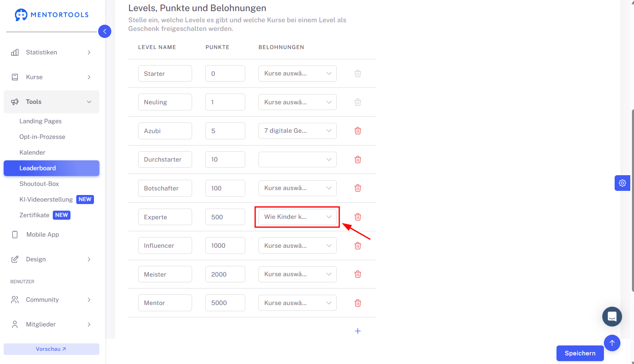Add a new level with plus icon
Screen dimensions: 634x364
coord(358,331)
